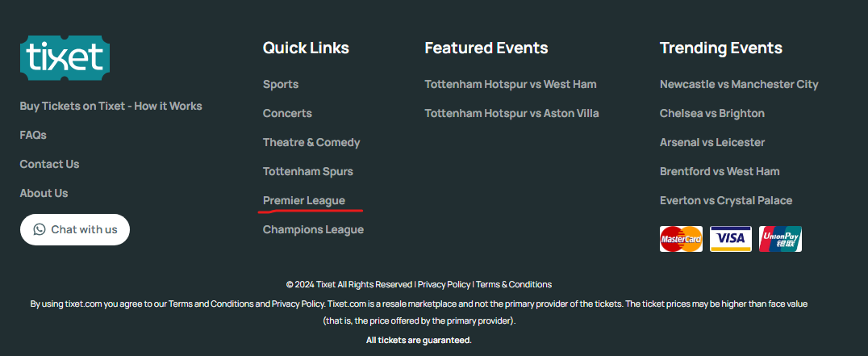Click the VISA payment icon
This screenshot has height=356, width=868.
pyautogui.click(x=731, y=239)
